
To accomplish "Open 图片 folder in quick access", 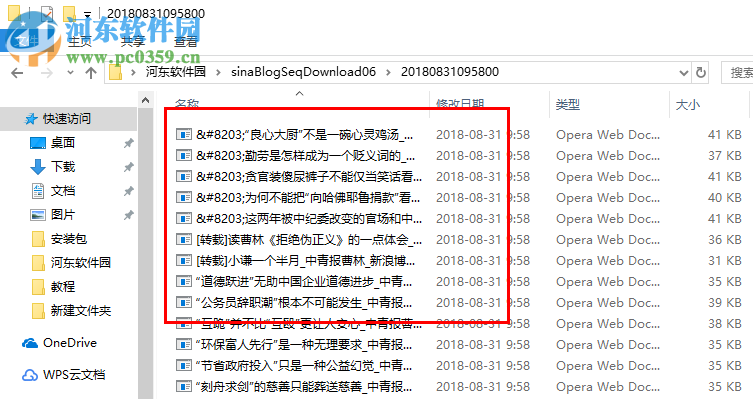I will pyautogui.click(x=62, y=215).
